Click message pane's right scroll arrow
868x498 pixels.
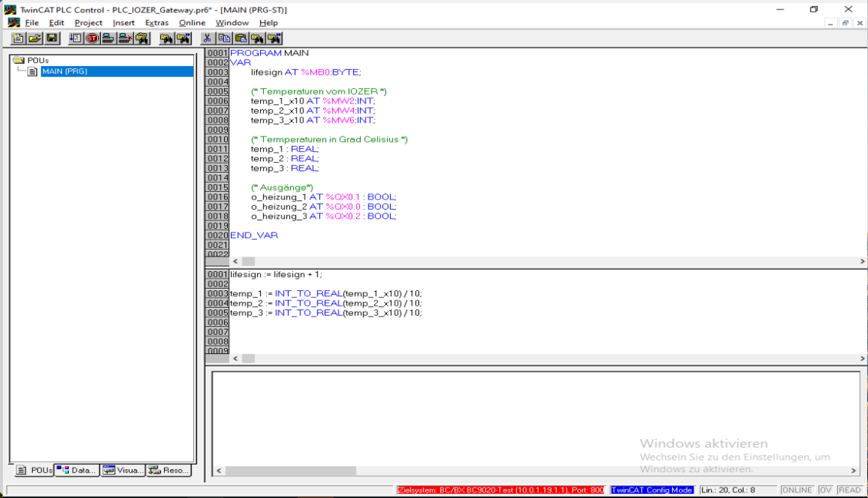click(x=853, y=471)
